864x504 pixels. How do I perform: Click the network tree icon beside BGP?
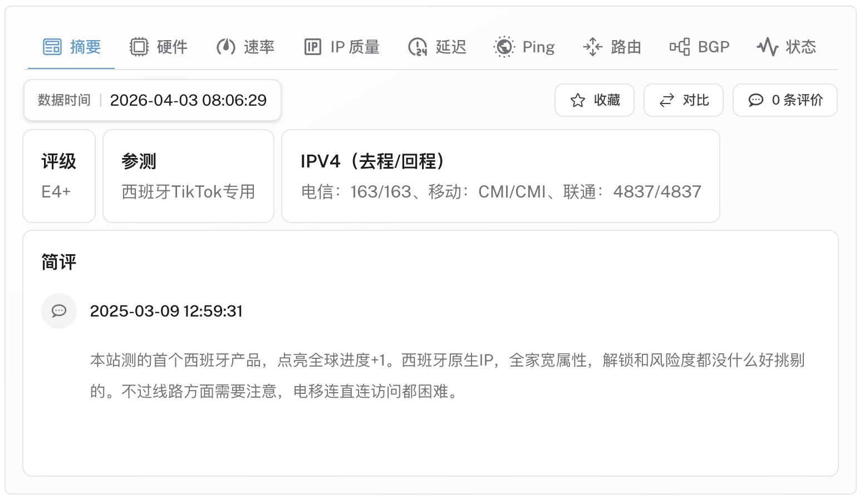click(680, 47)
